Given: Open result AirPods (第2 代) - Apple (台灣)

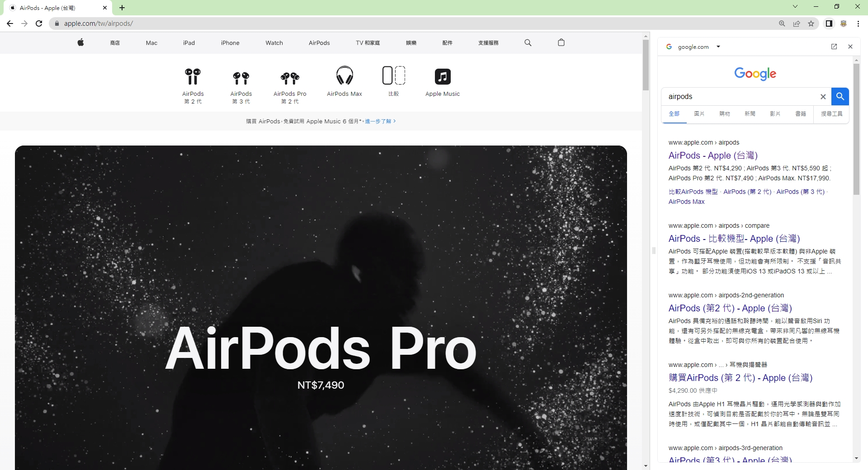Looking at the screenshot, I should [x=730, y=308].
